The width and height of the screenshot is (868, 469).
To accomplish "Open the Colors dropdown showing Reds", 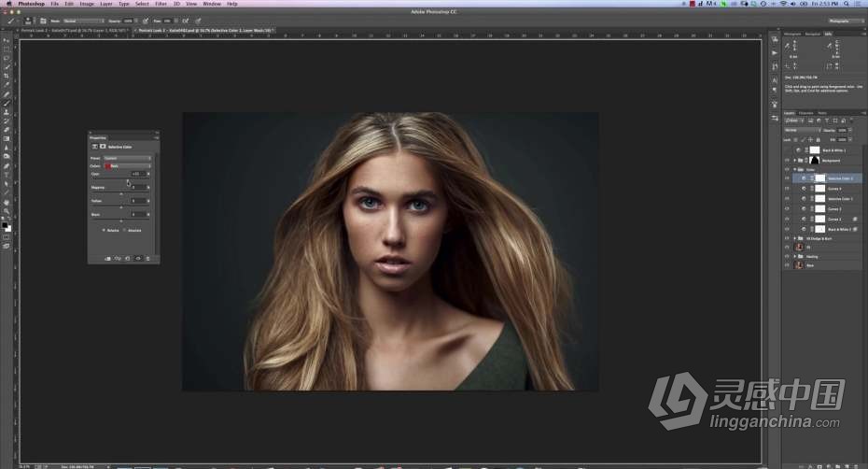I will coord(127,165).
